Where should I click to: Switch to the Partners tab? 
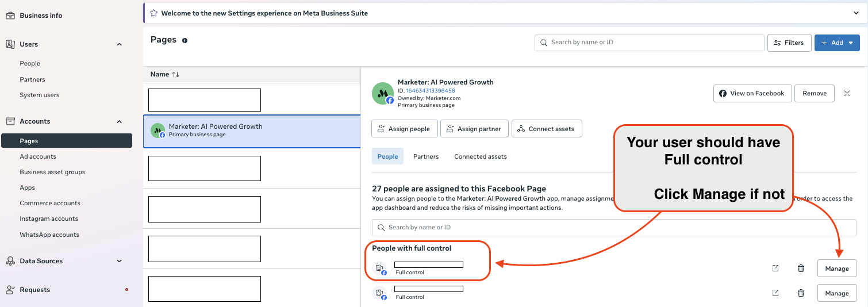426,156
